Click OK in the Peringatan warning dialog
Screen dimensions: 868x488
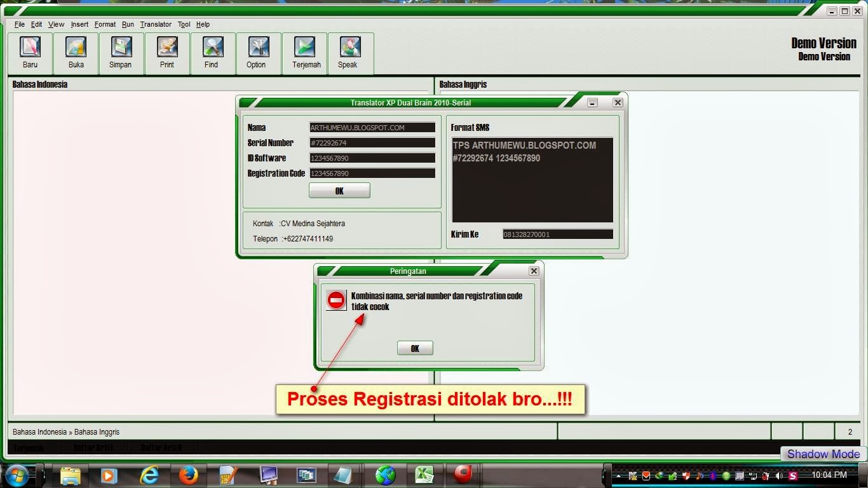[415, 348]
